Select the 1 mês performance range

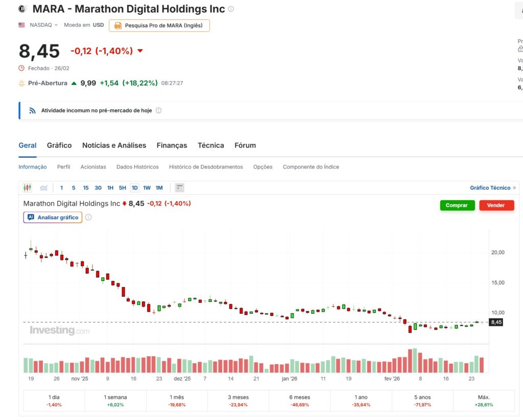177,401
